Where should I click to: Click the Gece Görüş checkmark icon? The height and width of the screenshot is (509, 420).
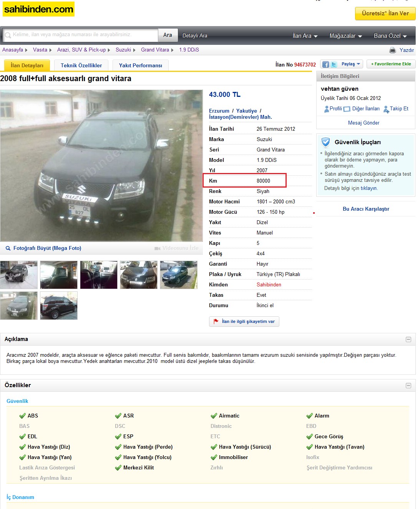pos(310,437)
